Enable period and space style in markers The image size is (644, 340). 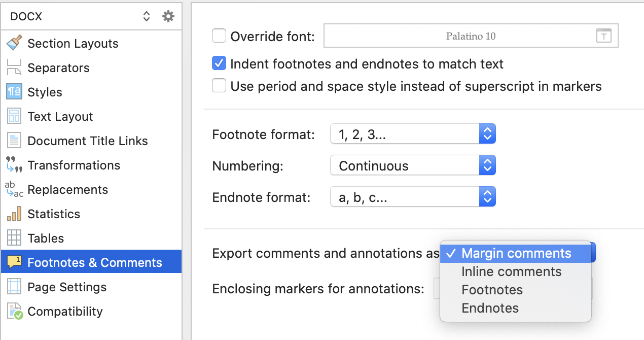click(x=219, y=86)
